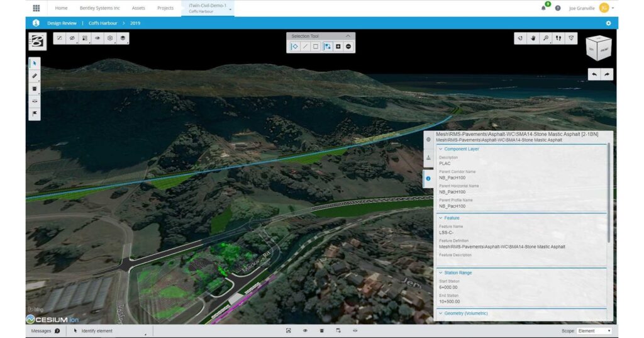Select the Feature Name value LSS-C-
Image resolution: width=644 pixels, height=338 pixels.
(446, 233)
